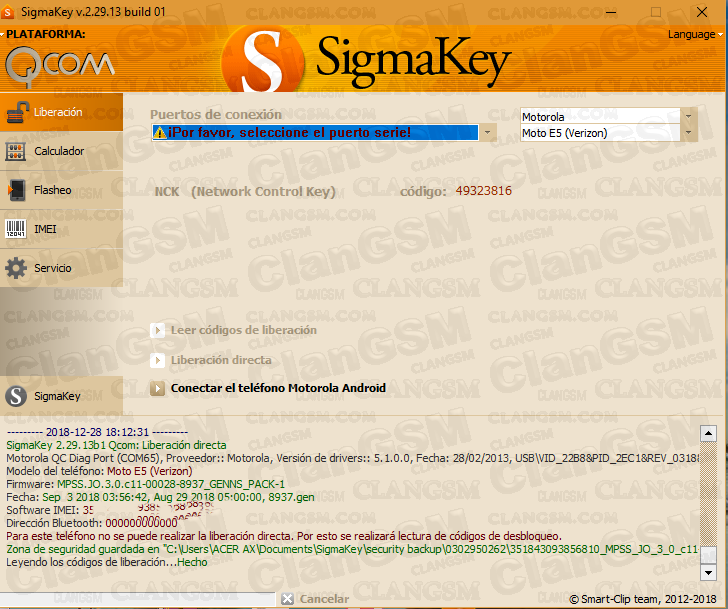Click arrow icon beside Conectar el teléfono

pyautogui.click(x=157, y=388)
